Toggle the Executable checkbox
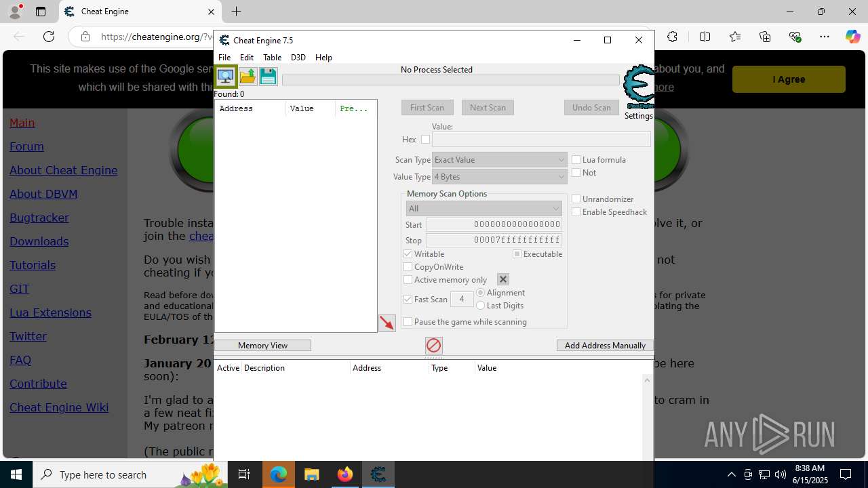Image resolution: width=868 pixels, height=488 pixels. [517, 254]
